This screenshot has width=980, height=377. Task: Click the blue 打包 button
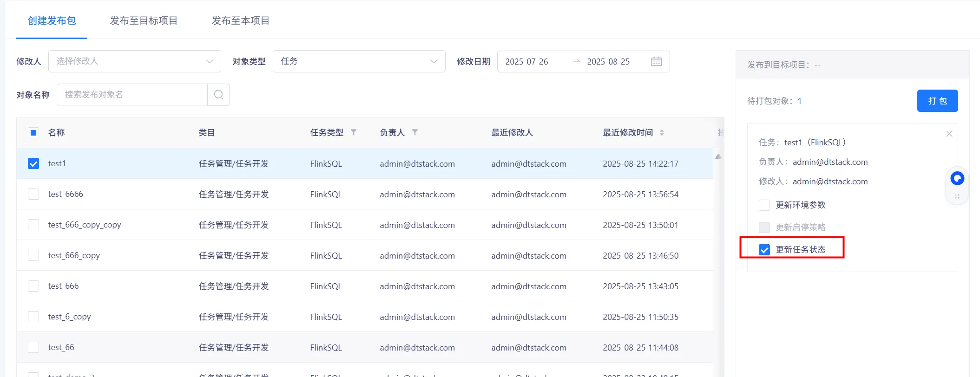coord(937,101)
